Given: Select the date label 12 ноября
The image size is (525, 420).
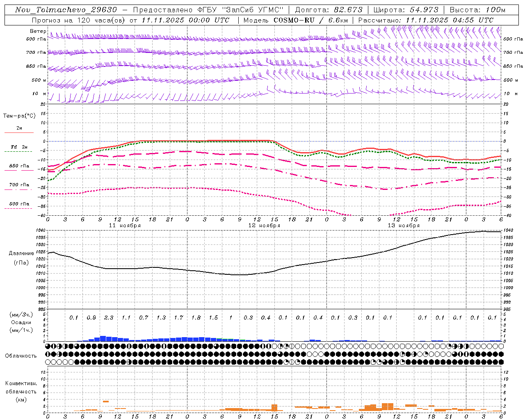Looking at the screenshot, I should tap(264, 226).
